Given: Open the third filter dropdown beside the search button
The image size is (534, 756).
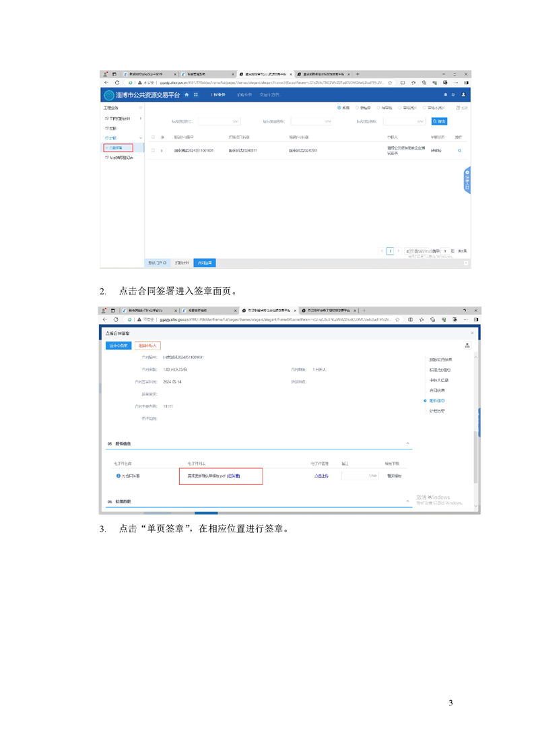Looking at the screenshot, I should 404,121.
